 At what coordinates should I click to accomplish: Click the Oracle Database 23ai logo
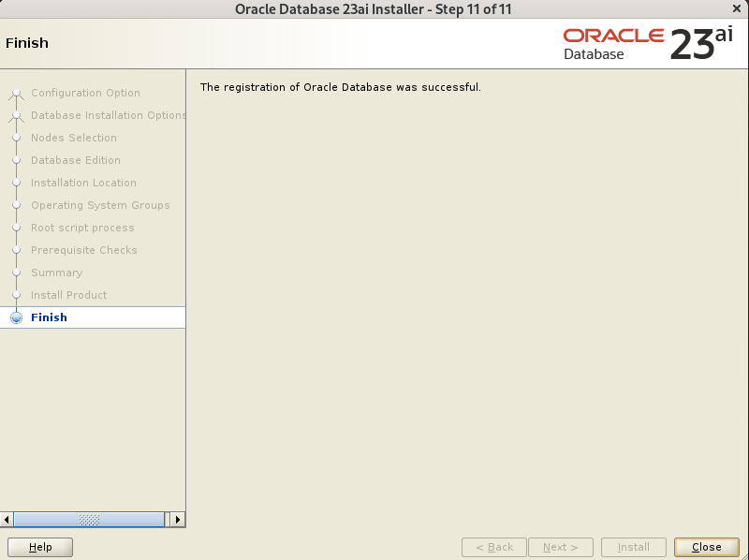click(x=648, y=44)
